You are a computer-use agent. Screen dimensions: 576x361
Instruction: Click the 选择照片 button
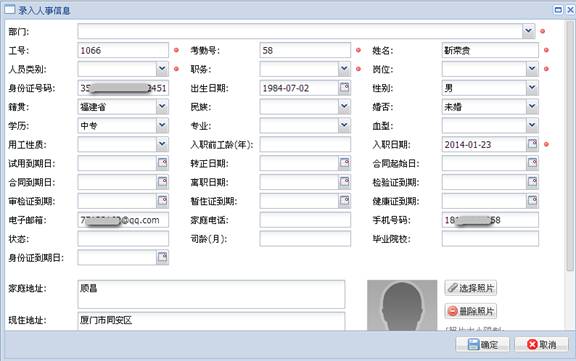(x=471, y=288)
